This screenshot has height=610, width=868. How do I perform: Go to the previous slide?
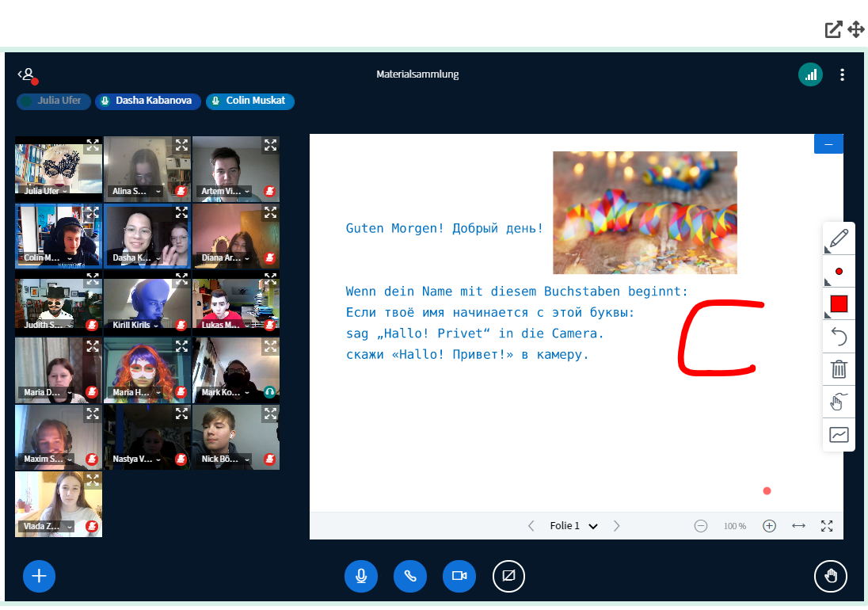(531, 526)
